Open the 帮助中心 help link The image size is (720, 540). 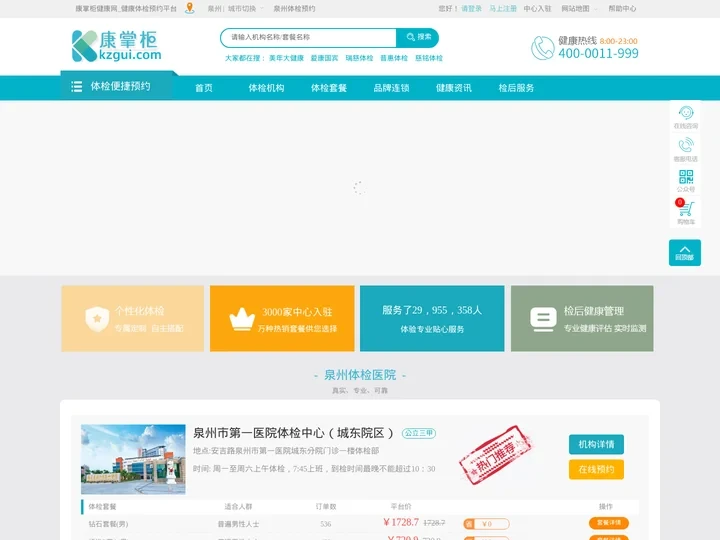pos(622,9)
